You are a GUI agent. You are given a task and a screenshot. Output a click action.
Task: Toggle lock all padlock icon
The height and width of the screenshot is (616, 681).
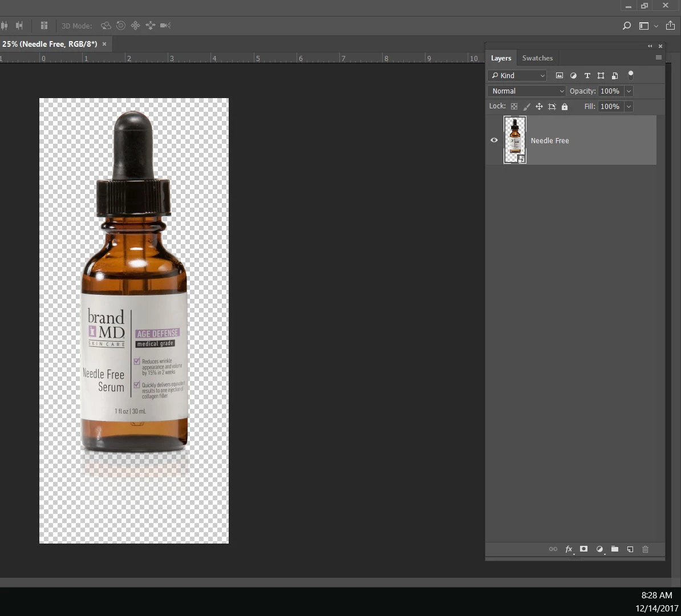[x=564, y=107]
